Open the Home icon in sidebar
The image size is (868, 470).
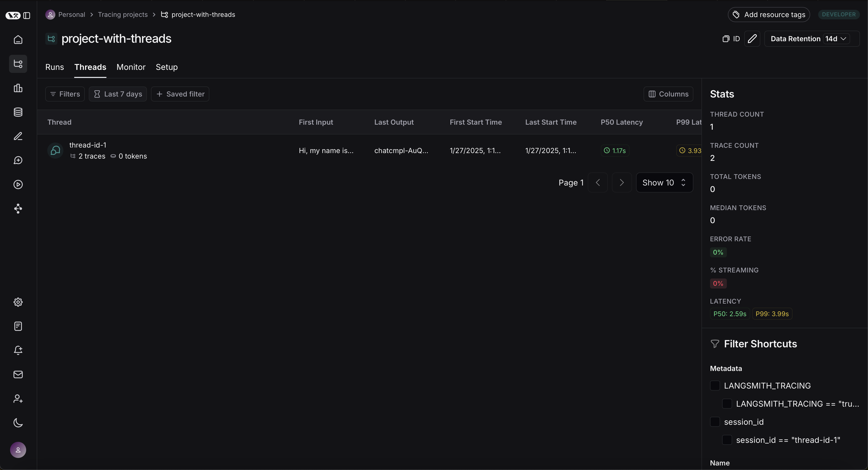pyautogui.click(x=18, y=40)
